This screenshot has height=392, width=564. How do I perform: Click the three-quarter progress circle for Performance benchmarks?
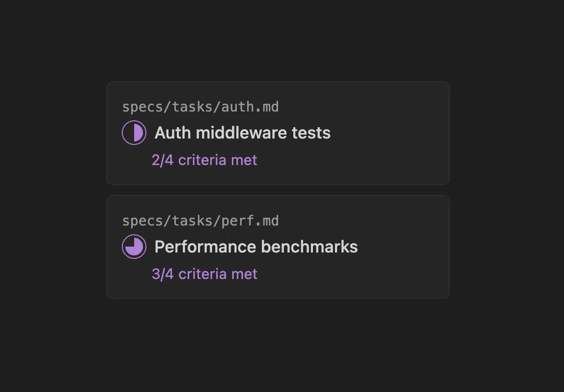coord(134,247)
